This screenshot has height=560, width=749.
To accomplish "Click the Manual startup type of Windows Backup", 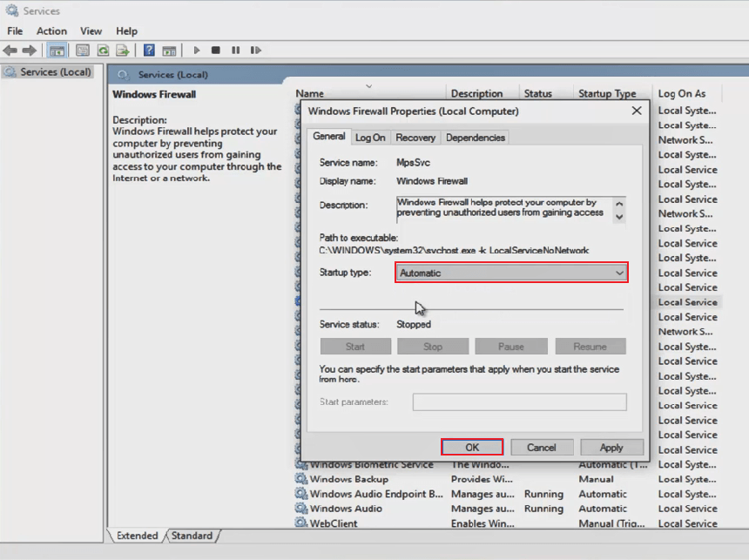I will click(596, 479).
